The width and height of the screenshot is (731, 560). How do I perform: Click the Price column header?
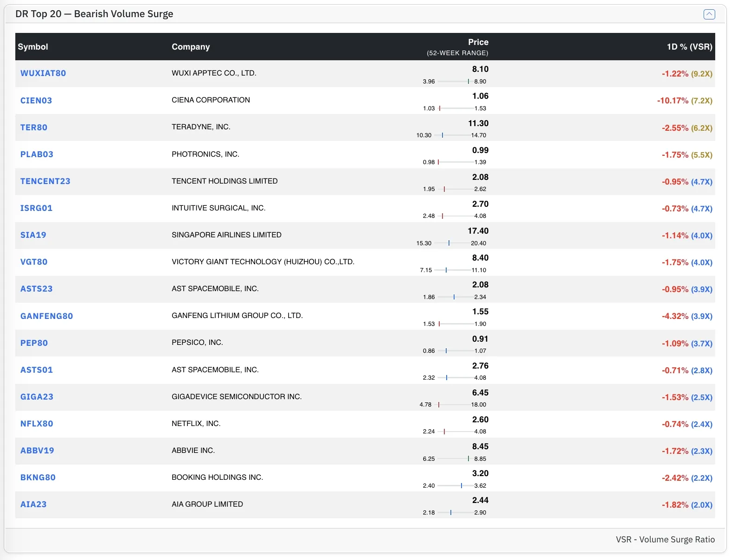[478, 42]
